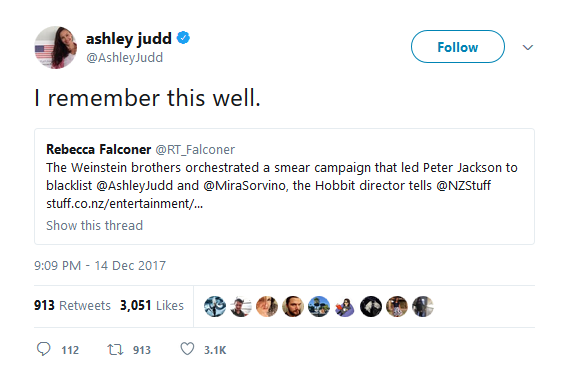The width and height of the screenshot is (569, 367).
Task: Open Ashley Judd's profile picture
Action: click(x=56, y=47)
